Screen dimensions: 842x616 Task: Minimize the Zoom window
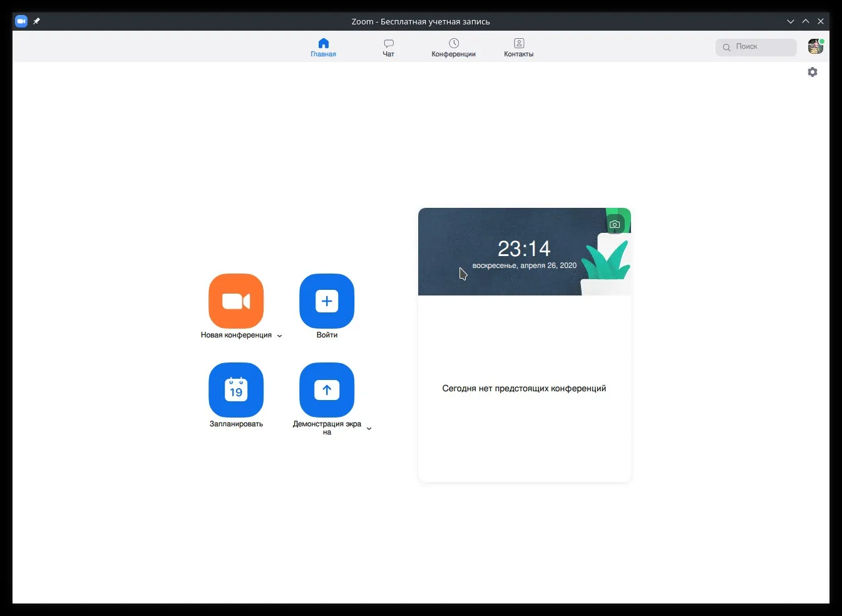pyautogui.click(x=791, y=21)
